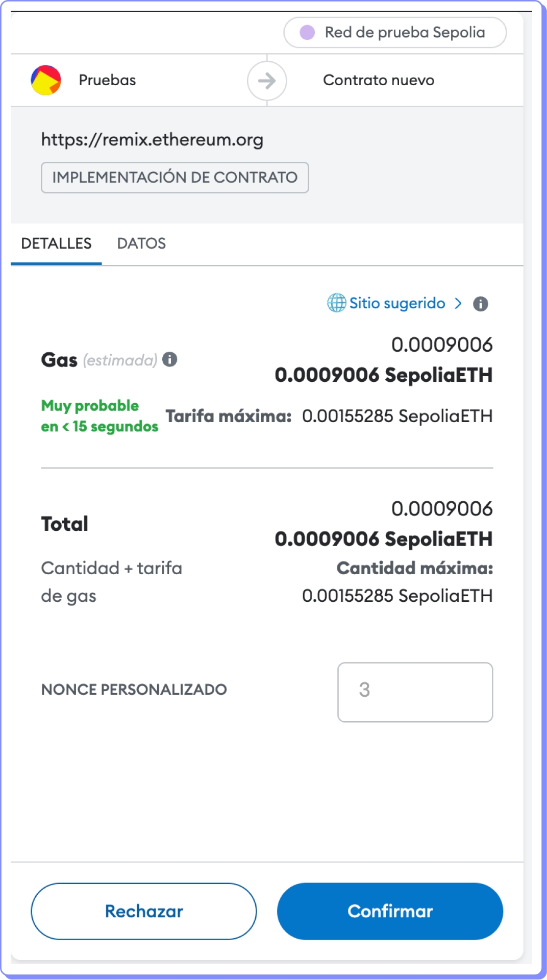Click the Implementación de contrato tag
The height and width of the screenshot is (980, 547).
[175, 178]
